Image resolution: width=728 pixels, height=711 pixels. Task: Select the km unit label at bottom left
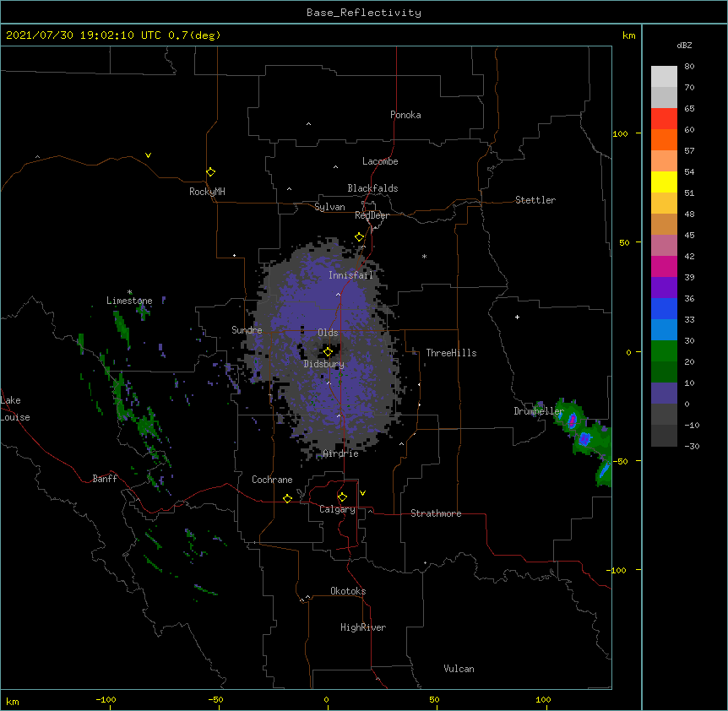click(x=13, y=701)
